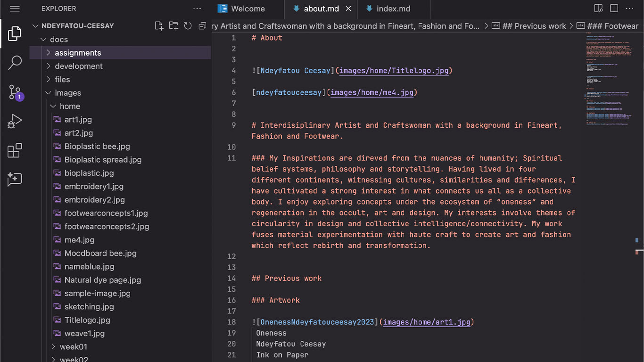Refresh the Explorer file tree

pyautogui.click(x=188, y=26)
